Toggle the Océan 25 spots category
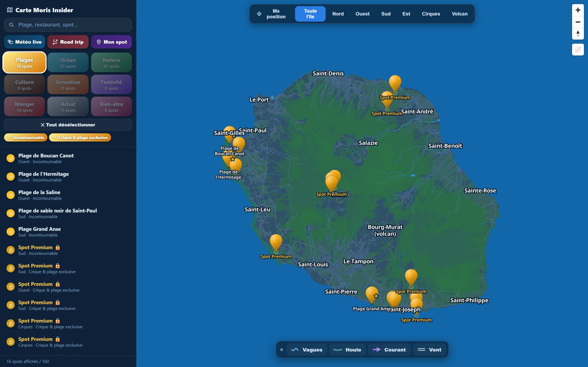Screen dimensions: 588x367 click(68, 63)
